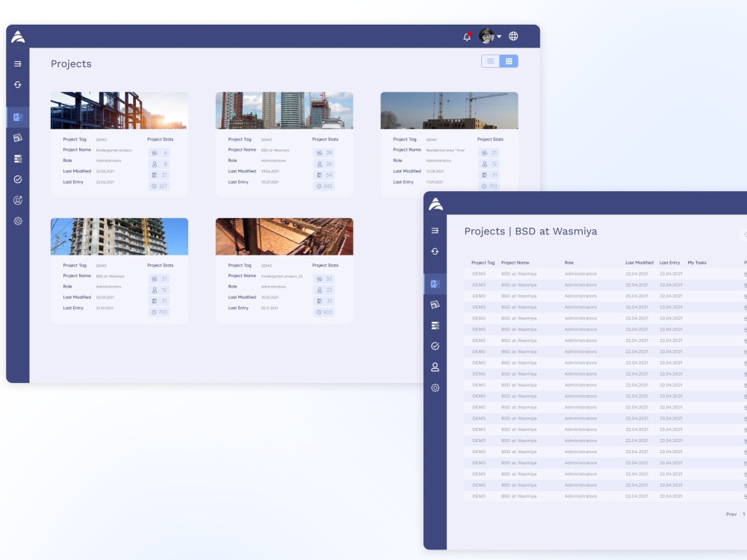Switch to list view with the view toggle
This screenshot has height=560, width=747.
pyautogui.click(x=490, y=61)
